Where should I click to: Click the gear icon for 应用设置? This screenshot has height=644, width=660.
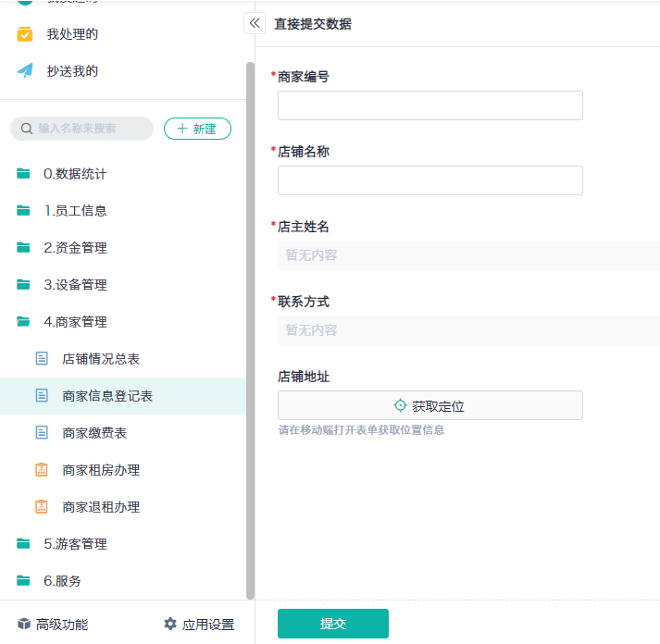pos(170,625)
